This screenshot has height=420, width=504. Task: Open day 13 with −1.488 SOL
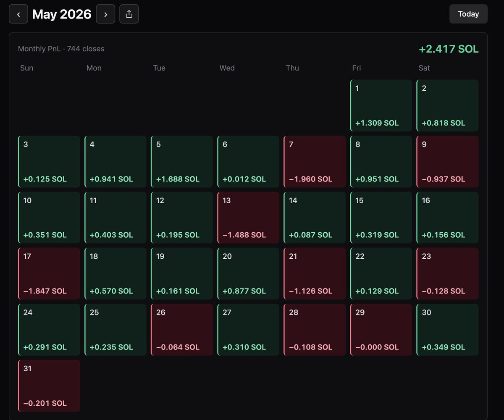(x=248, y=218)
